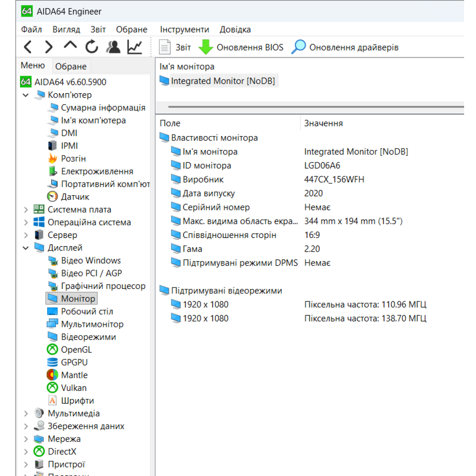Click the Звіт report toolbar button
This screenshot has height=476, width=476.
(178, 47)
